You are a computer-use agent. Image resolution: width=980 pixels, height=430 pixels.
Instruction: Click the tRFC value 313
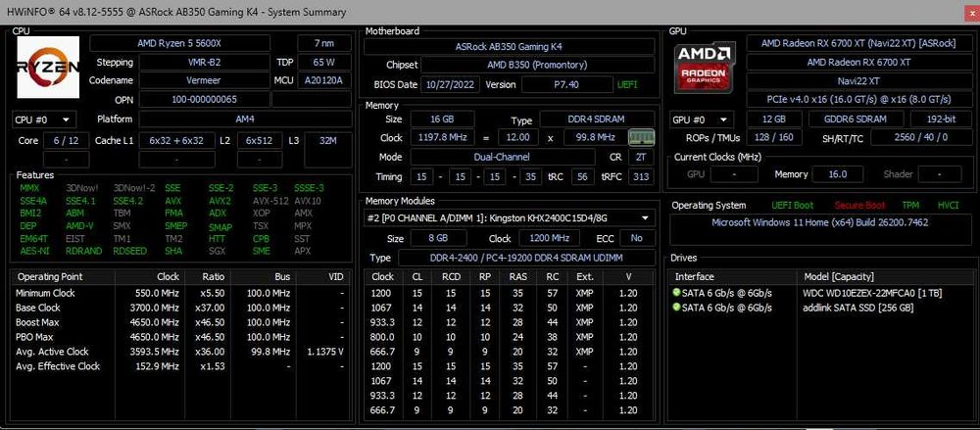click(x=643, y=177)
